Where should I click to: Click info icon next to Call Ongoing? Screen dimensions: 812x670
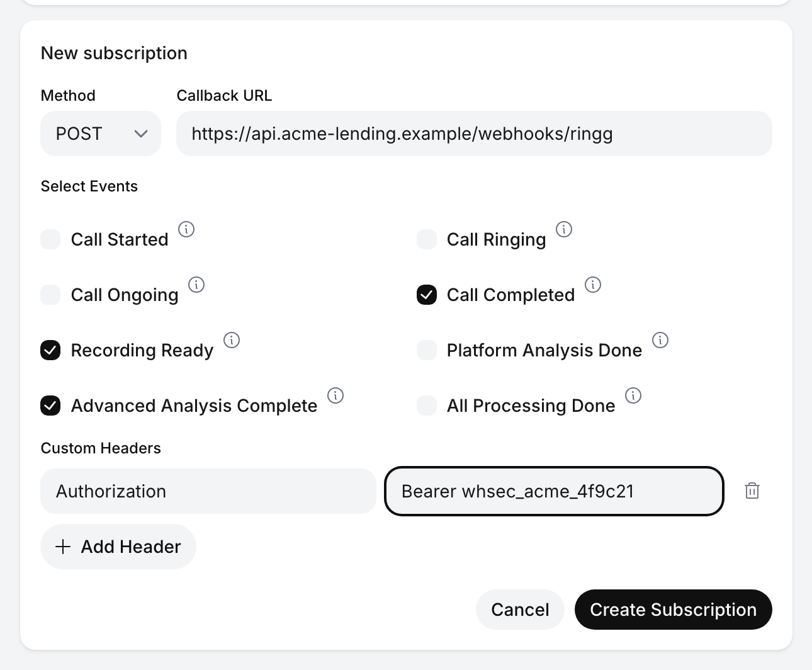pos(196,285)
